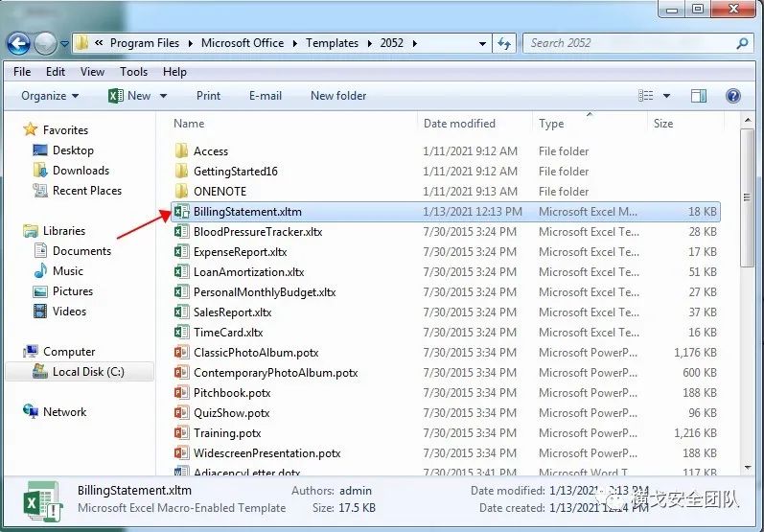Click the Pitchbook.potx PowerPoint icon
Screen dimensions: 764x532
pos(181,392)
